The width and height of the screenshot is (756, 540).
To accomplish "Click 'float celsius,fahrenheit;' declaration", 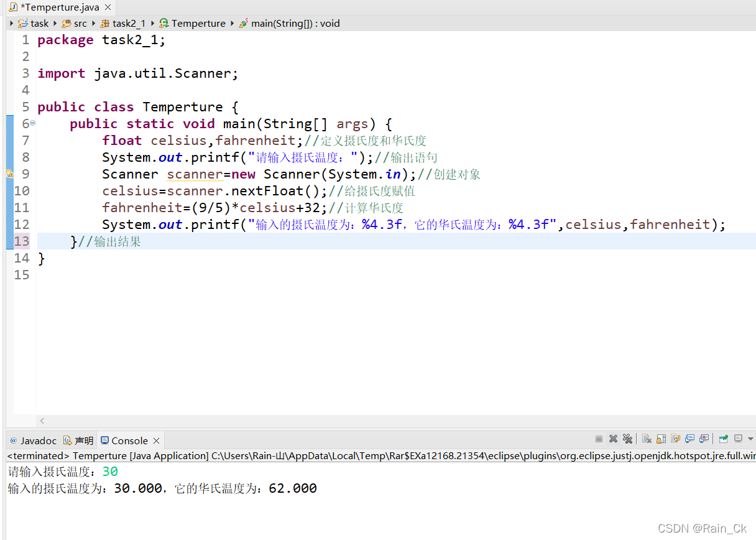I will coord(203,141).
